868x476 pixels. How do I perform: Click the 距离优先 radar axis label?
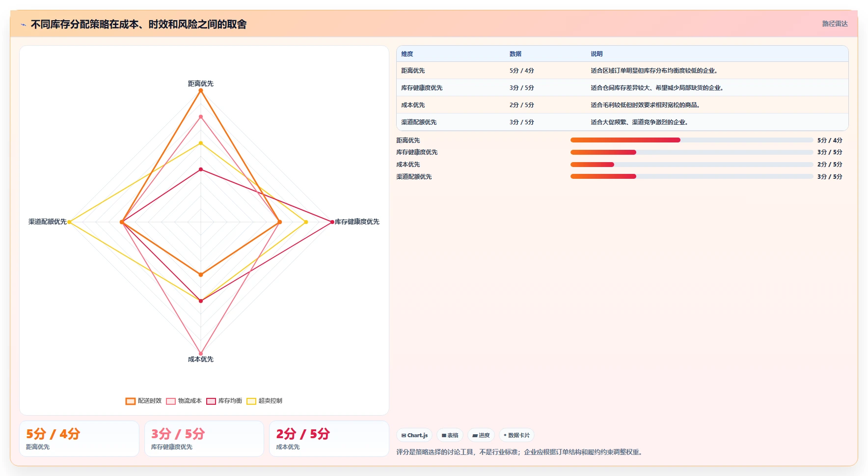pos(200,84)
